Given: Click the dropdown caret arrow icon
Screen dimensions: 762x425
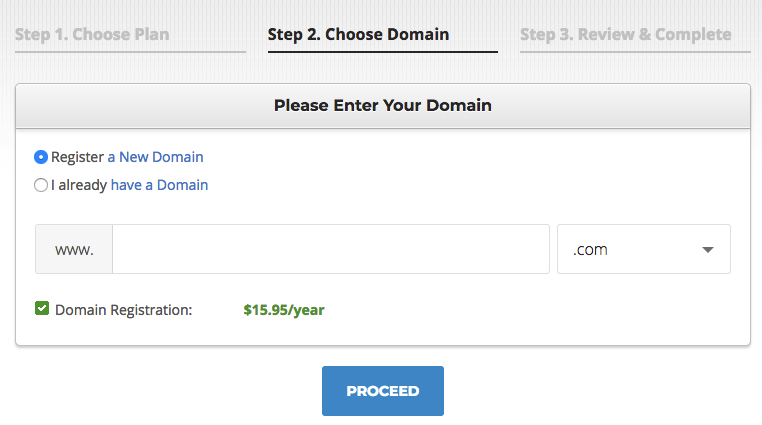Looking at the screenshot, I should point(708,250).
